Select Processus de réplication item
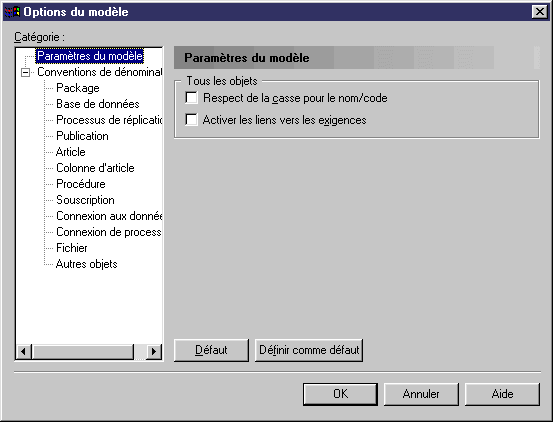553x422 pixels. click(x=109, y=120)
